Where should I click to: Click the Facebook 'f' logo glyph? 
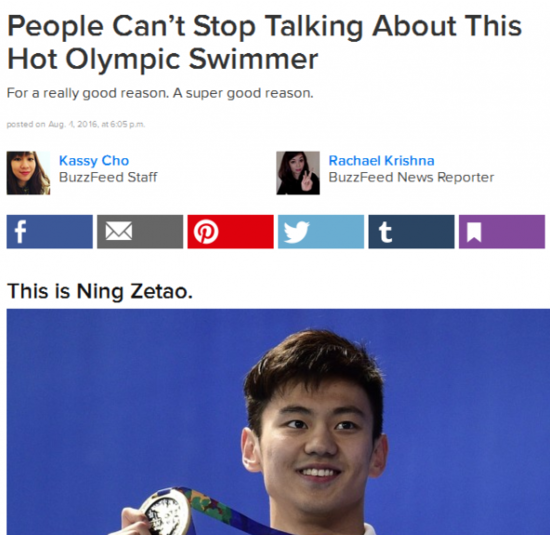pyautogui.click(x=20, y=232)
